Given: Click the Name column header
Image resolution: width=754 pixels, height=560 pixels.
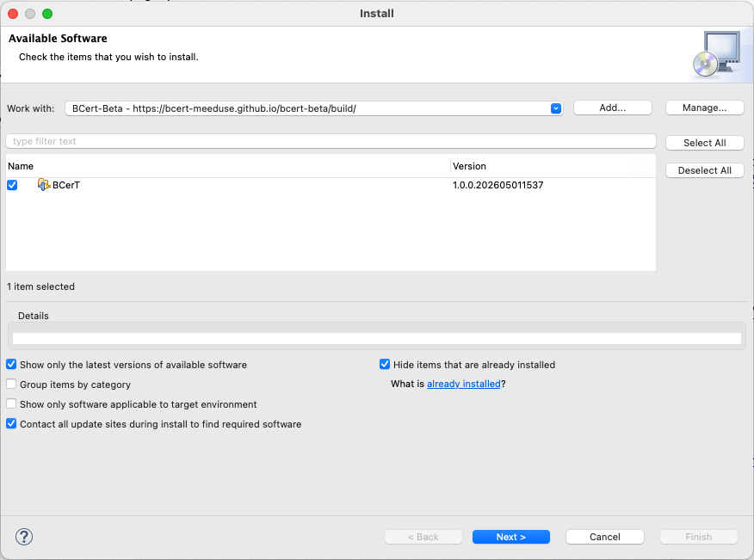Looking at the screenshot, I should (x=228, y=166).
